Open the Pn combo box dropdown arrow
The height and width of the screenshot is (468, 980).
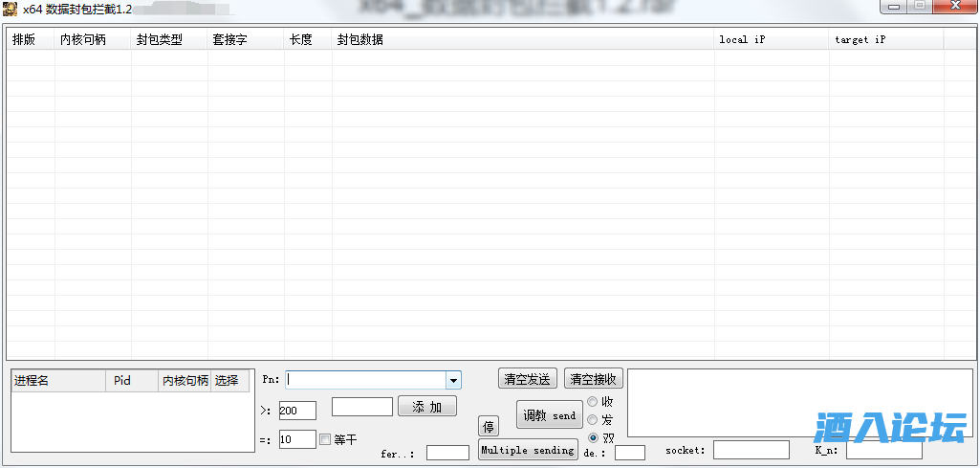pyautogui.click(x=453, y=380)
